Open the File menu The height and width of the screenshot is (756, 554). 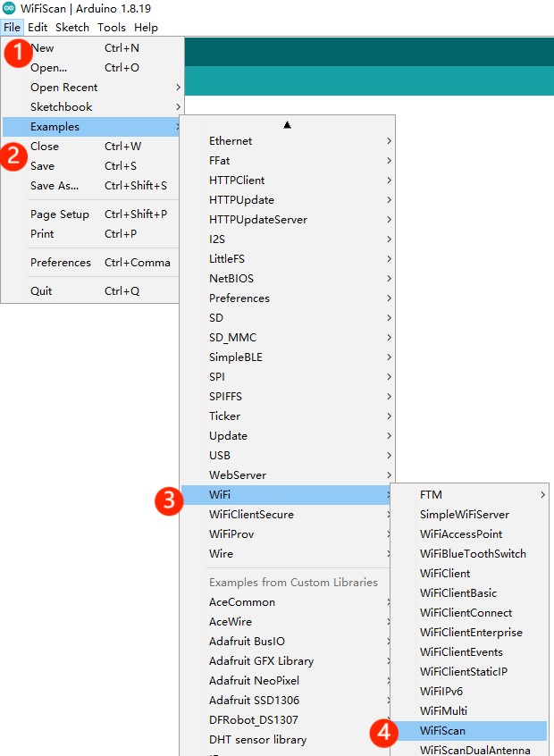click(x=12, y=28)
